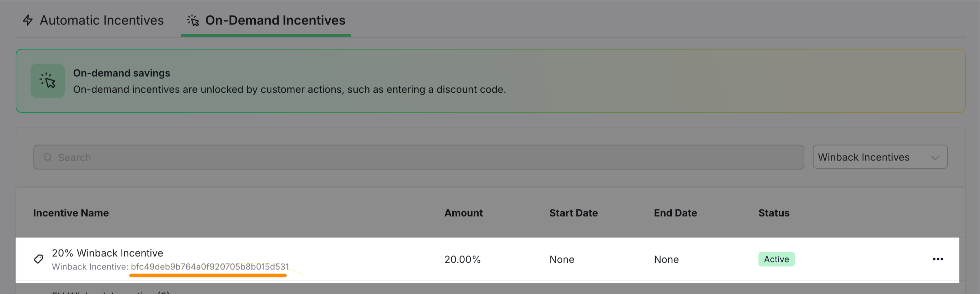
Task: Click the chevron on the Winback Incentives filter
Action: [x=936, y=157]
